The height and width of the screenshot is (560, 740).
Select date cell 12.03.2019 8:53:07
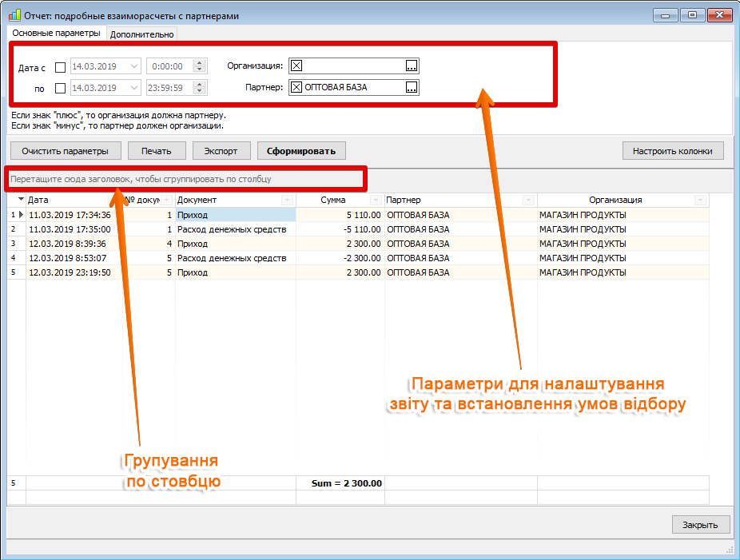click(74, 258)
